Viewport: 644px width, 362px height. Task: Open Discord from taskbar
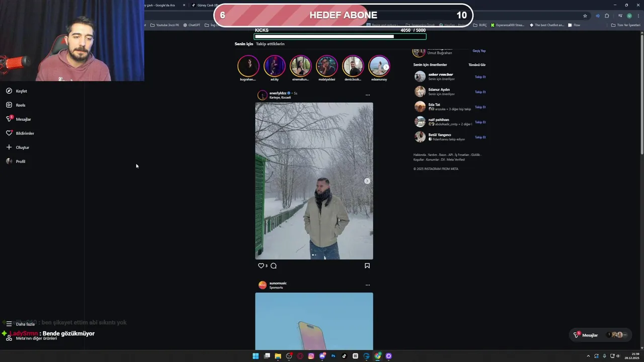[x=322, y=356]
